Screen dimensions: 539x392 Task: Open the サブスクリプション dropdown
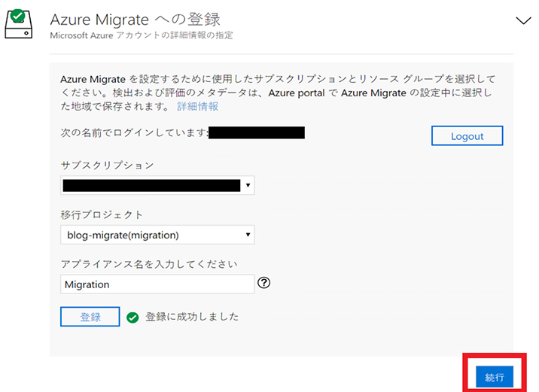pos(157,185)
